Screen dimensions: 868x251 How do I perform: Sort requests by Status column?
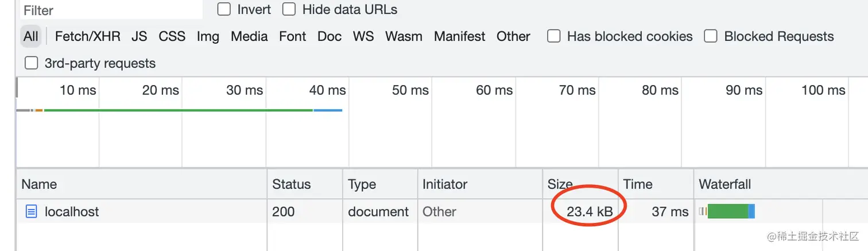[291, 184]
